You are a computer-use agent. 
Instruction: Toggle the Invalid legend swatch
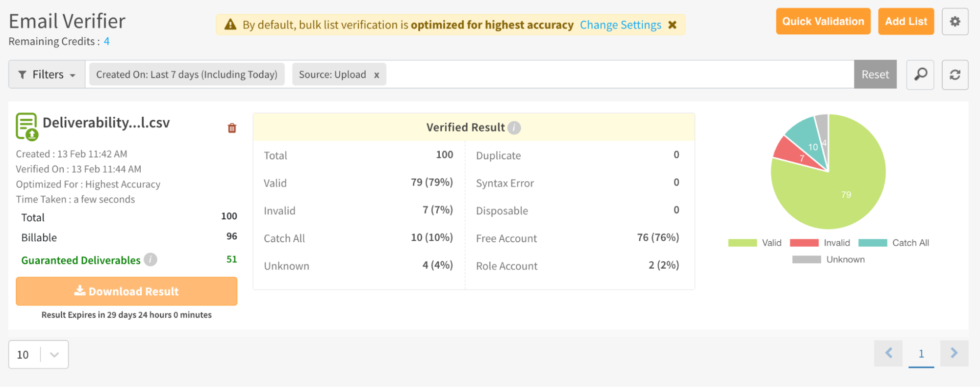(x=804, y=243)
